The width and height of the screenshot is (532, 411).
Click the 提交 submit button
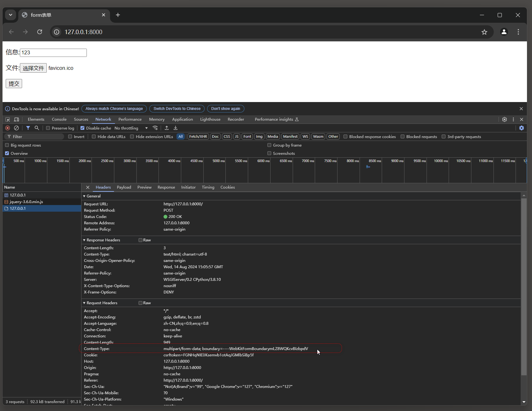click(14, 84)
